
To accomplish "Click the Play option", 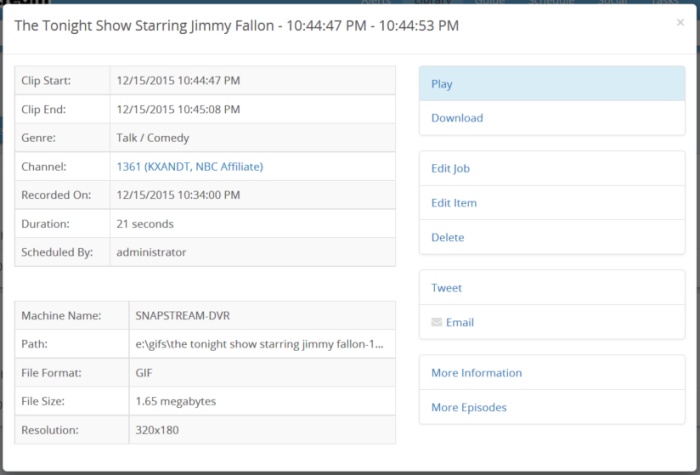I will click(552, 84).
